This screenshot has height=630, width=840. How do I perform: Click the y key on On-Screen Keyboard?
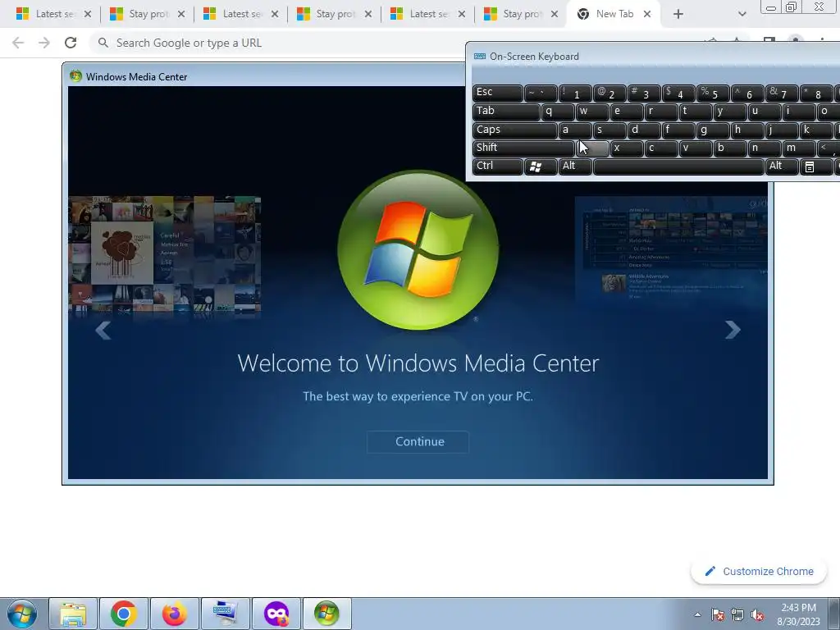729,112
